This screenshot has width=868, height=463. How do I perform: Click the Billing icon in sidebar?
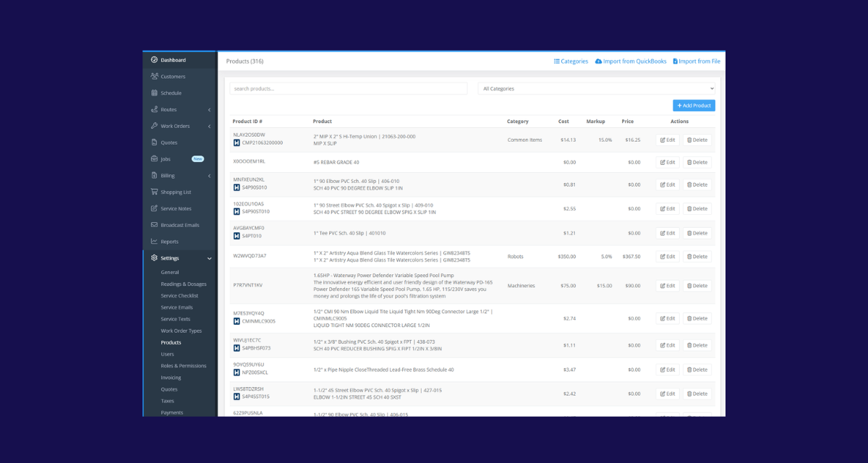pyautogui.click(x=154, y=176)
